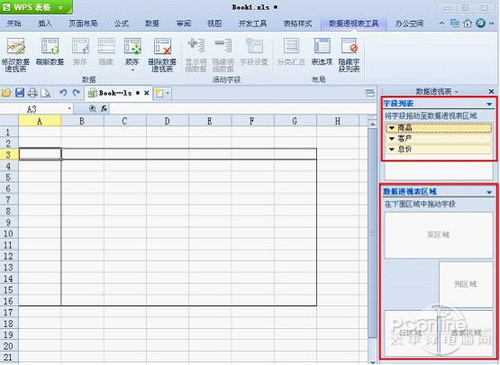
Task: Click the redo arrow icon
Action: (76, 93)
